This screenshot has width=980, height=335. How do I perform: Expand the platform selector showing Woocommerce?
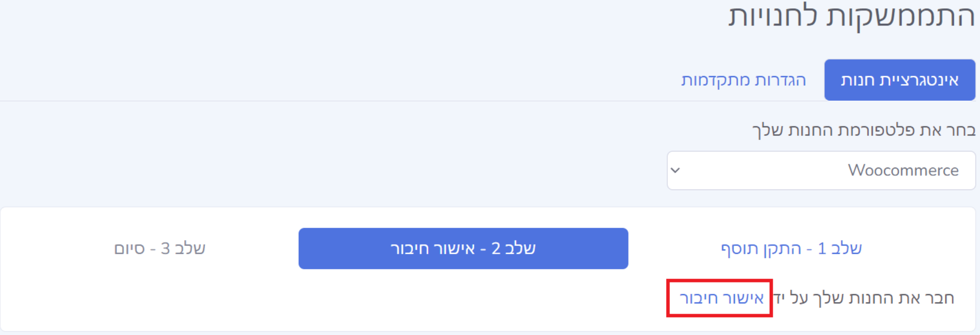click(x=821, y=170)
